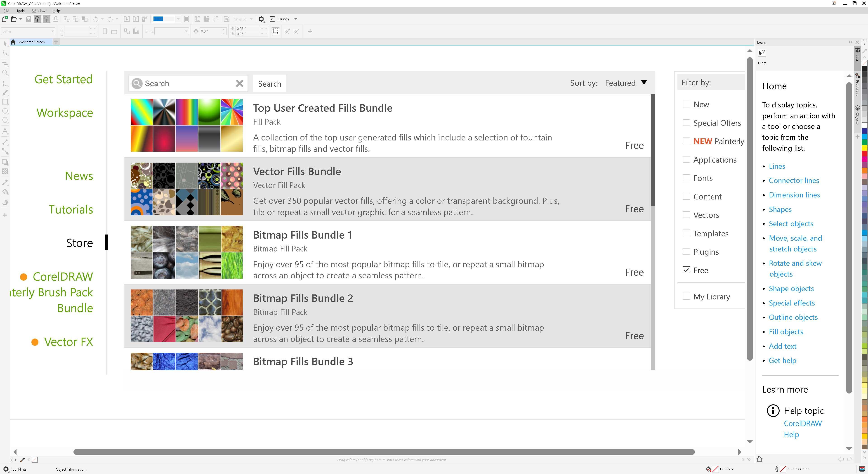Check the Fonts filter checkbox

click(x=686, y=178)
